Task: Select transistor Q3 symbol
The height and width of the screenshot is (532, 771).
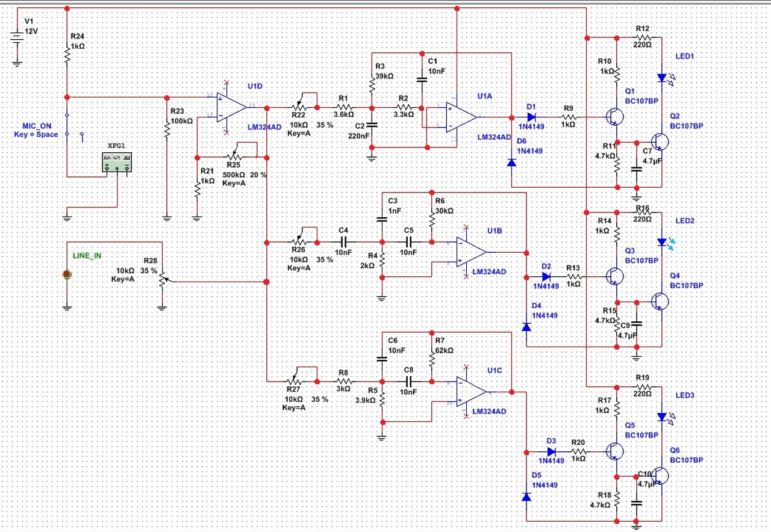Action: [x=614, y=276]
